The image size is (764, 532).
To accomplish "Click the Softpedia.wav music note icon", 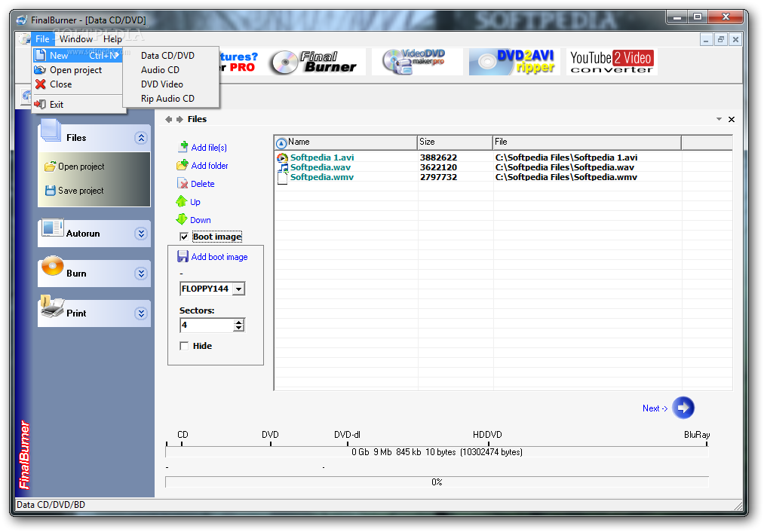I will pos(283,167).
